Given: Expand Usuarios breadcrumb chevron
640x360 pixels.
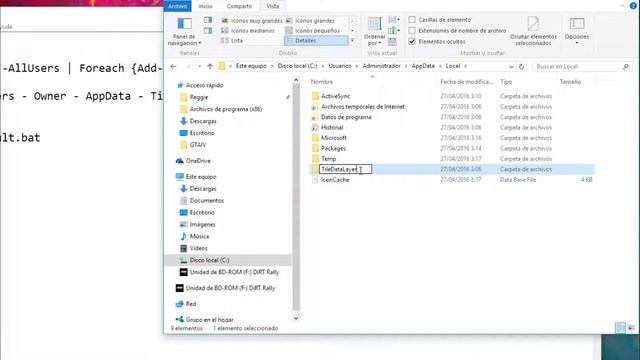Looking at the screenshot, I should point(357,66).
